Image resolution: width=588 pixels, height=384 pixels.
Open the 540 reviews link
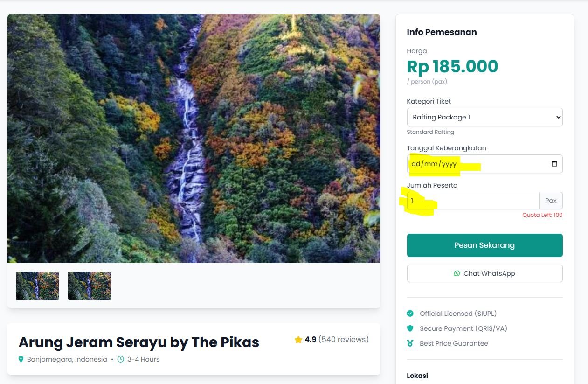pos(343,339)
